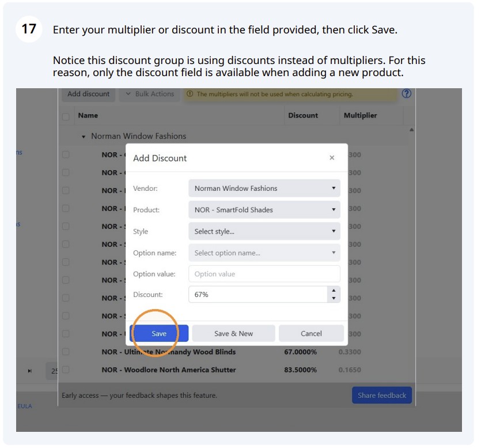Click the Share feedback button
The height and width of the screenshot is (448, 481).
pos(381,395)
